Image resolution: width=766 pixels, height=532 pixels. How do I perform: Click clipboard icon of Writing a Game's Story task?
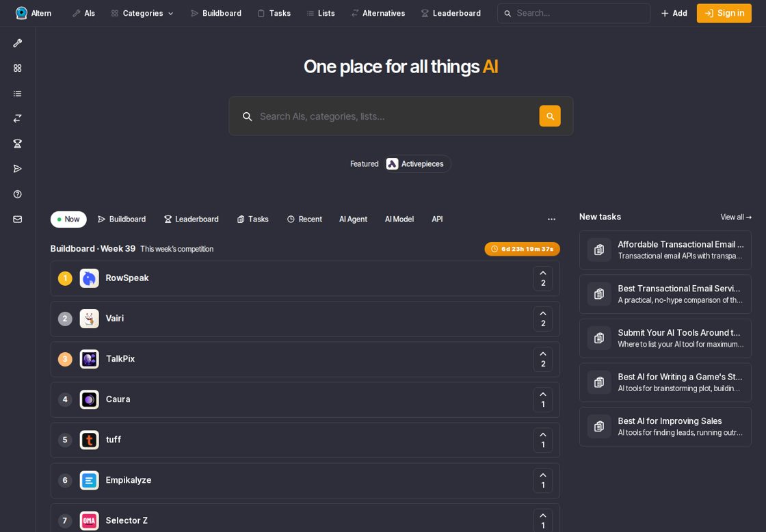point(599,382)
